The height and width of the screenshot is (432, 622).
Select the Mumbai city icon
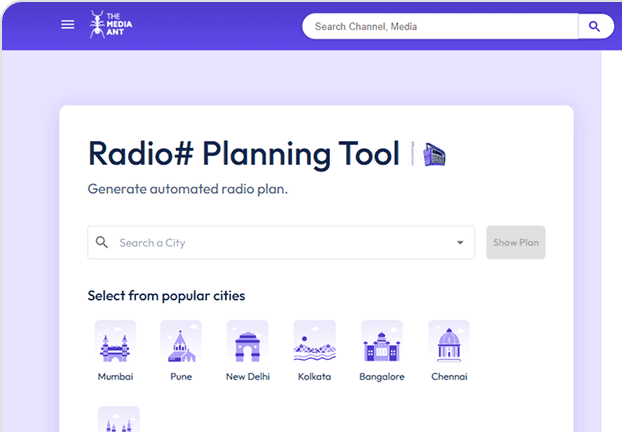tap(115, 342)
